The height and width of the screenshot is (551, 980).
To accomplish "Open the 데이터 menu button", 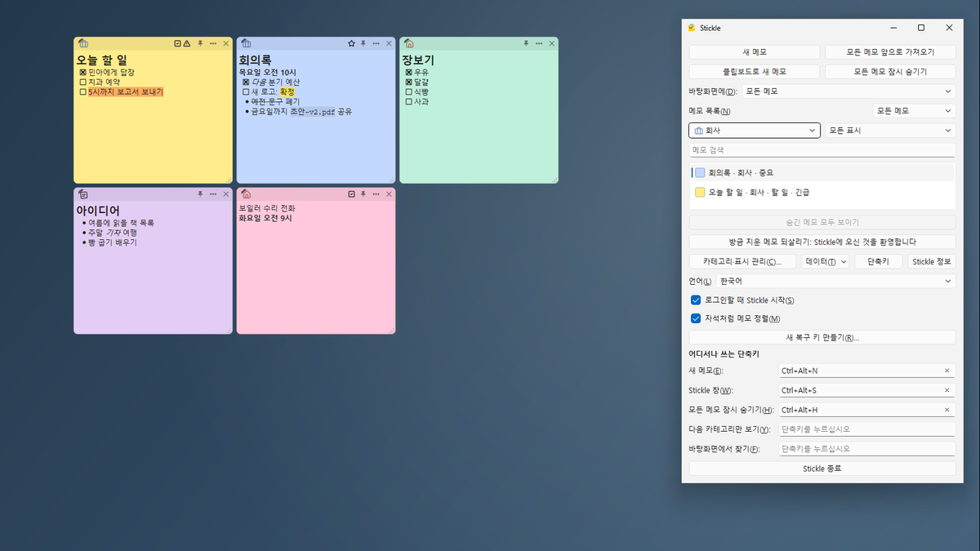I will point(825,262).
